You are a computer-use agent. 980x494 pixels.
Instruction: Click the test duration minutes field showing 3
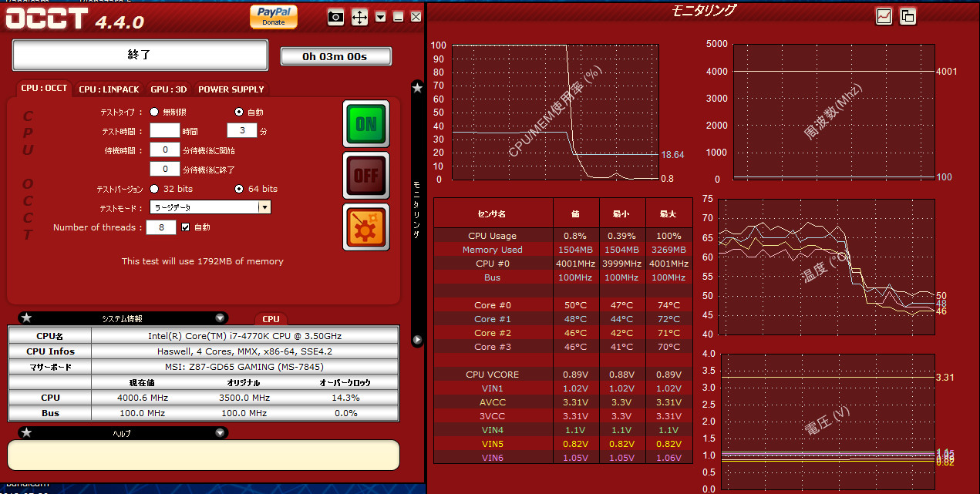pyautogui.click(x=241, y=131)
